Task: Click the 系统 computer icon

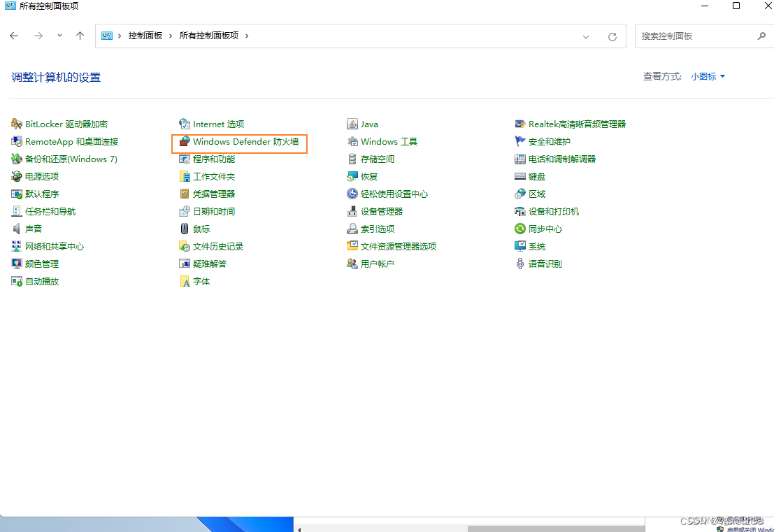Action: click(519, 246)
